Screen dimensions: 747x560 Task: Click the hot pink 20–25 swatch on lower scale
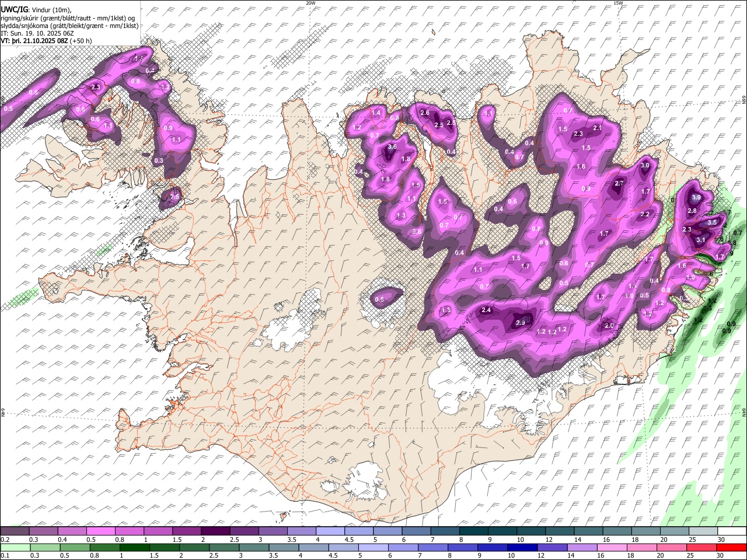point(672,547)
